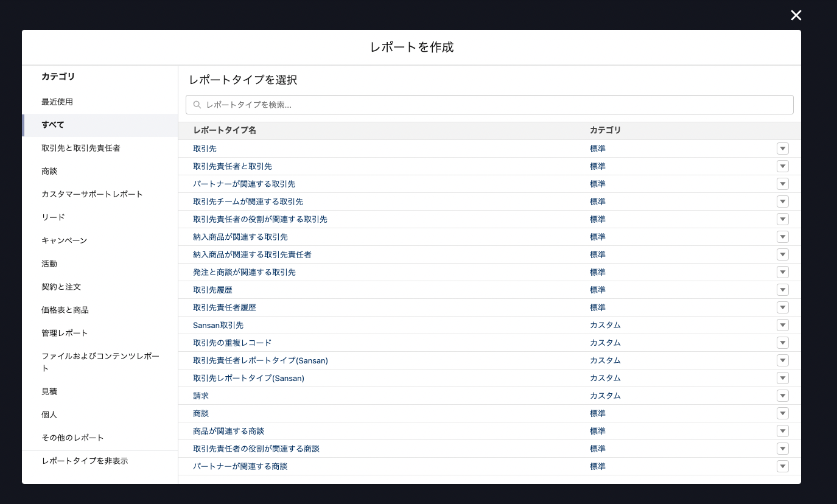The width and height of the screenshot is (837, 504).
Task: Expand the row menu for 商品が関連する商談
Action: point(783,431)
